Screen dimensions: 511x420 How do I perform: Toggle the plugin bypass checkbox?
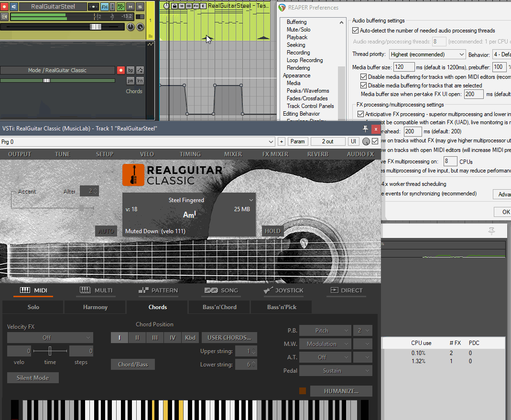(375, 141)
